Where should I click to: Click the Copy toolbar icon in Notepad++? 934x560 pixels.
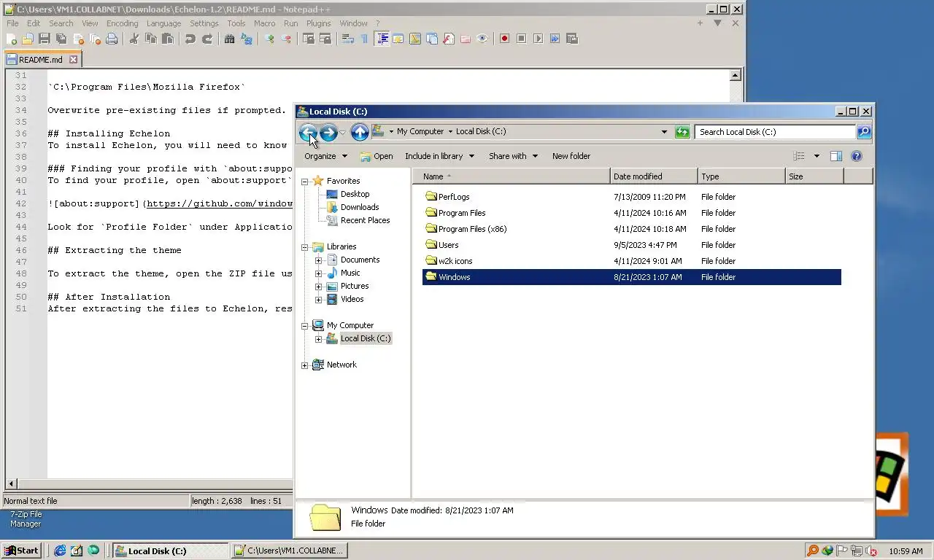click(150, 39)
